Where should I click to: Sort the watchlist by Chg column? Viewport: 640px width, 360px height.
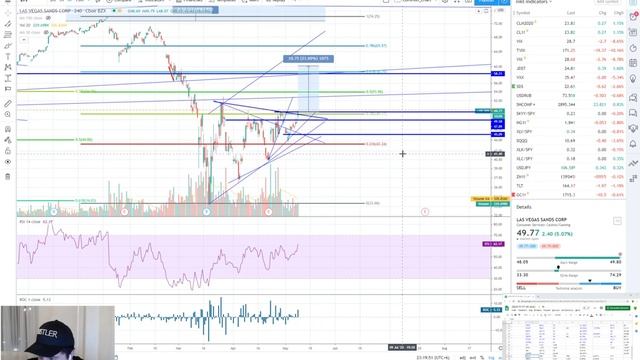click(602, 13)
